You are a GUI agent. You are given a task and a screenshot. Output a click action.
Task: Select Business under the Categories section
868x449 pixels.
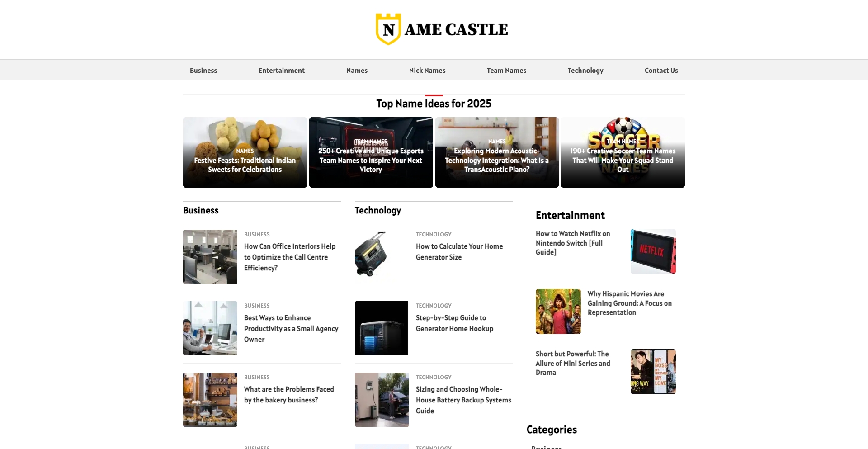[x=546, y=447]
